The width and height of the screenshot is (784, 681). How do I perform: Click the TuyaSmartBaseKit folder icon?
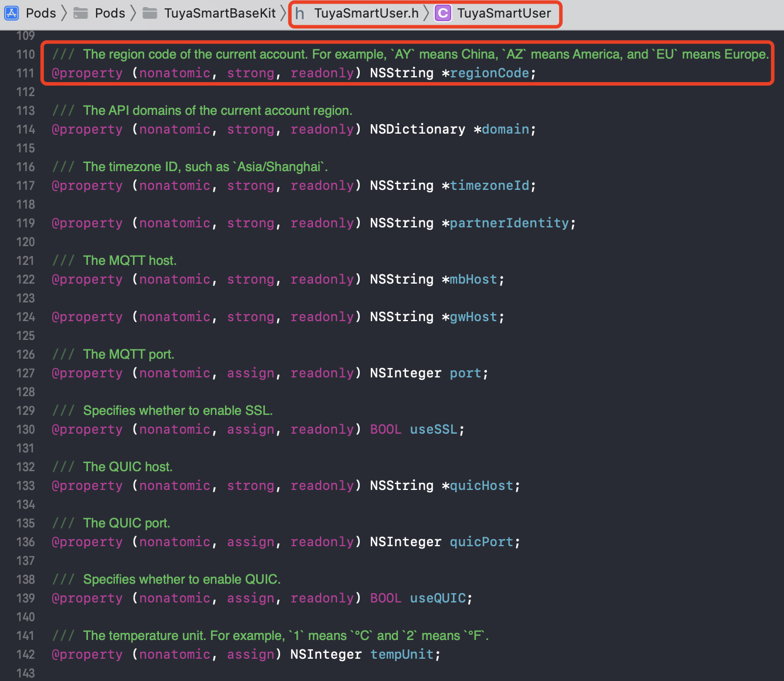(150, 13)
